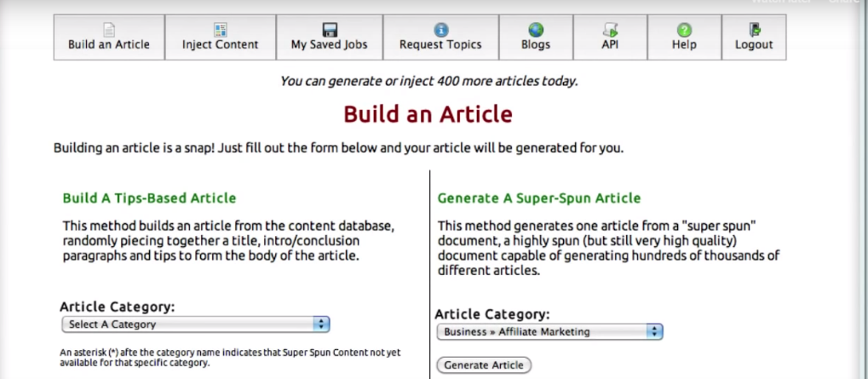Click the Generate Article button
This screenshot has height=379, width=868.
click(484, 365)
